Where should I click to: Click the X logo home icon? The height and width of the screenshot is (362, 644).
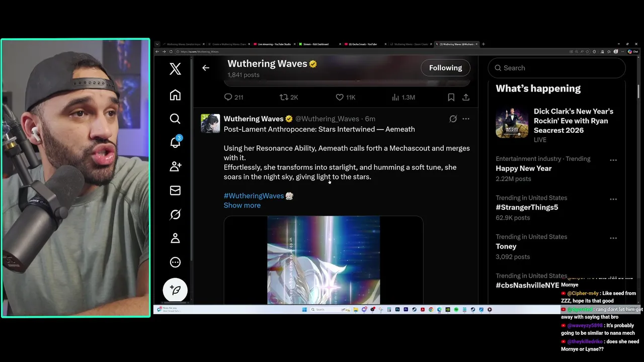coord(175,68)
